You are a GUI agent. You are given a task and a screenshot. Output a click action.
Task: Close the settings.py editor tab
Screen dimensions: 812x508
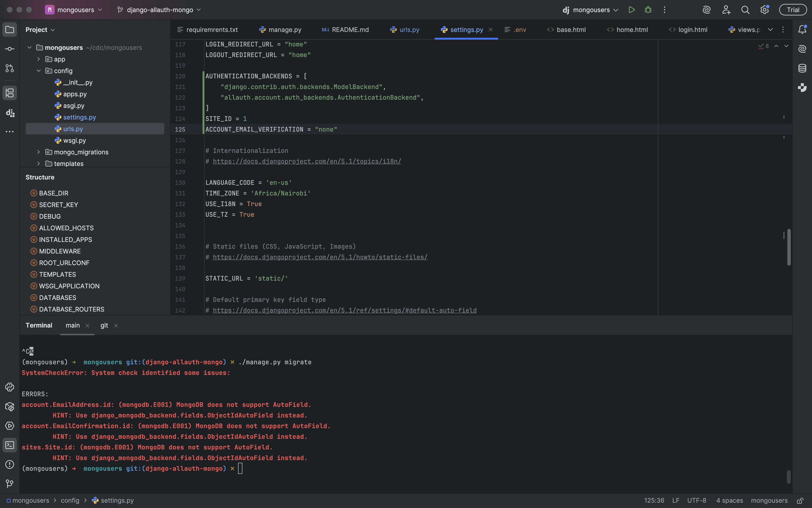pos(491,30)
